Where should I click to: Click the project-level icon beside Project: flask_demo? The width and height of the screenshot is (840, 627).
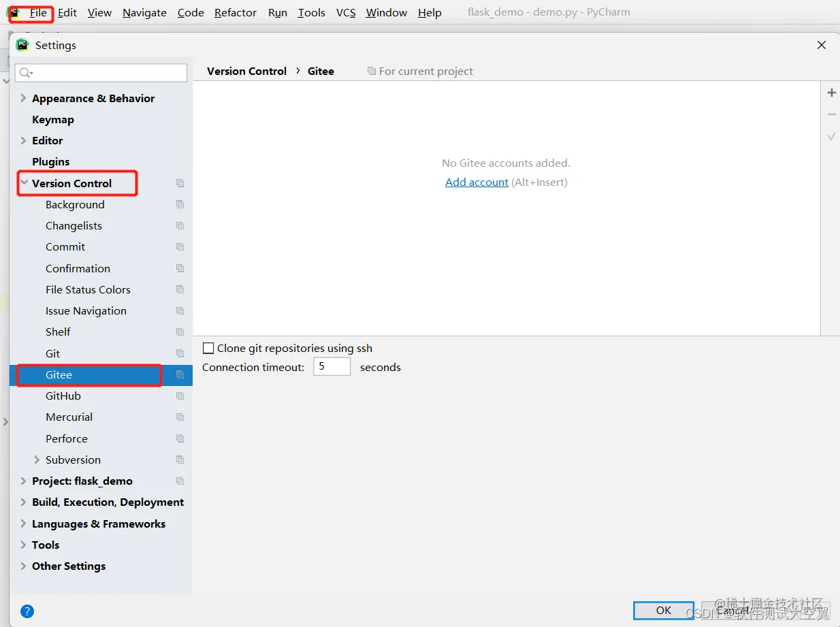click(180, 481)
